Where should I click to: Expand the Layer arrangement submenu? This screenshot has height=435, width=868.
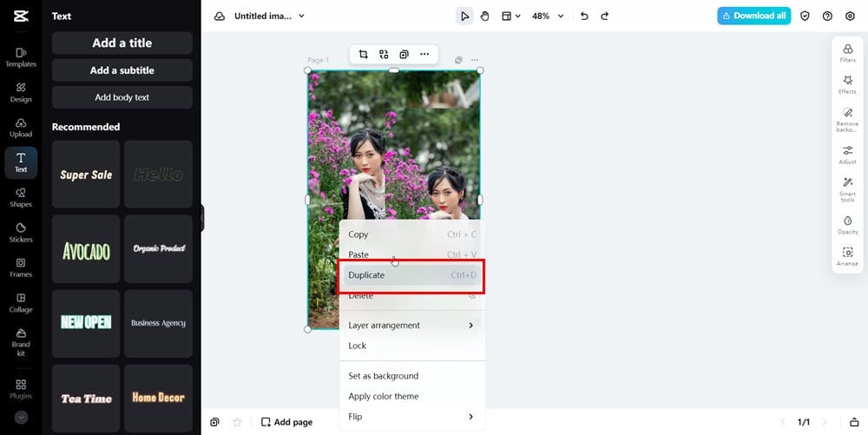[411, 326]
